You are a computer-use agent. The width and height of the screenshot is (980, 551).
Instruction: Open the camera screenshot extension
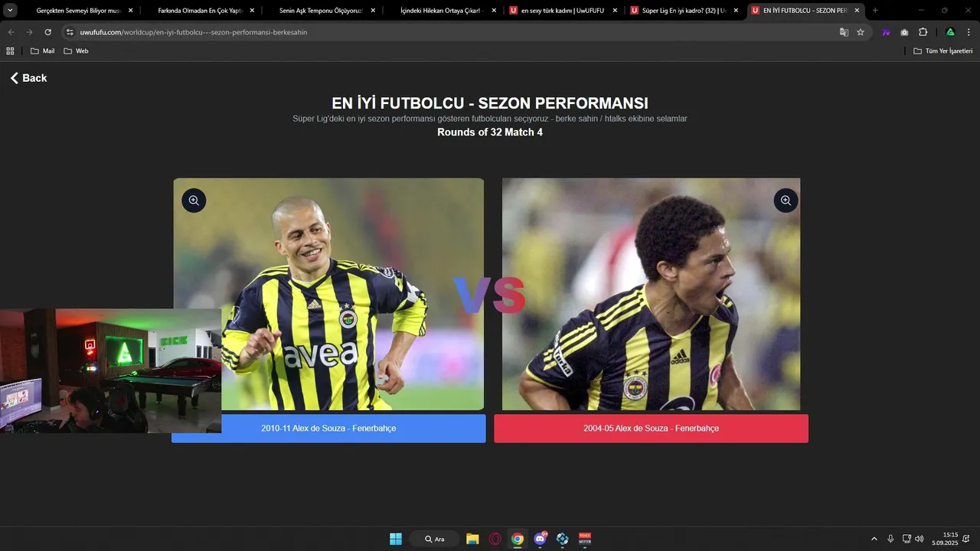point(904,32)
